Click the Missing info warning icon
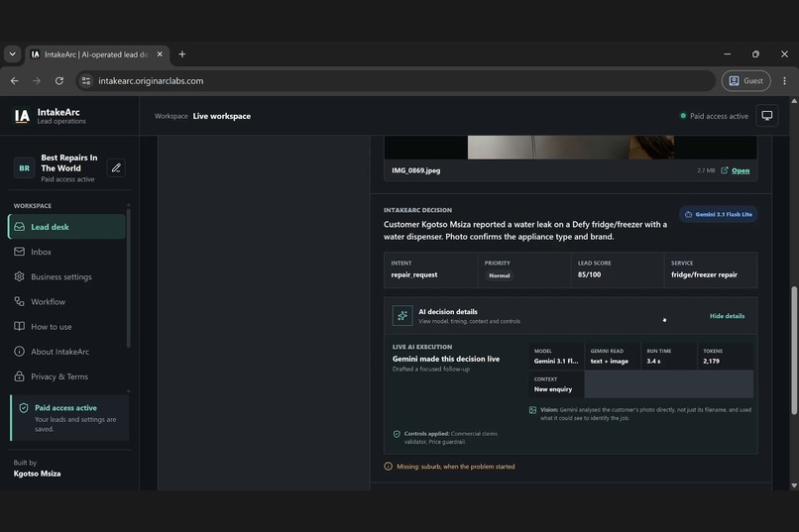799x532 pixels. 388,467
